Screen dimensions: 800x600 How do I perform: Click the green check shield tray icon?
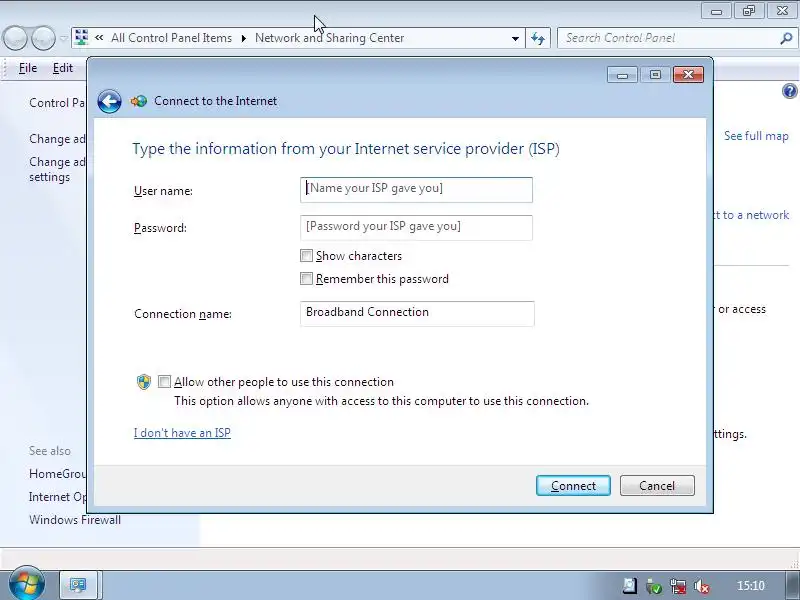(654, 586)
